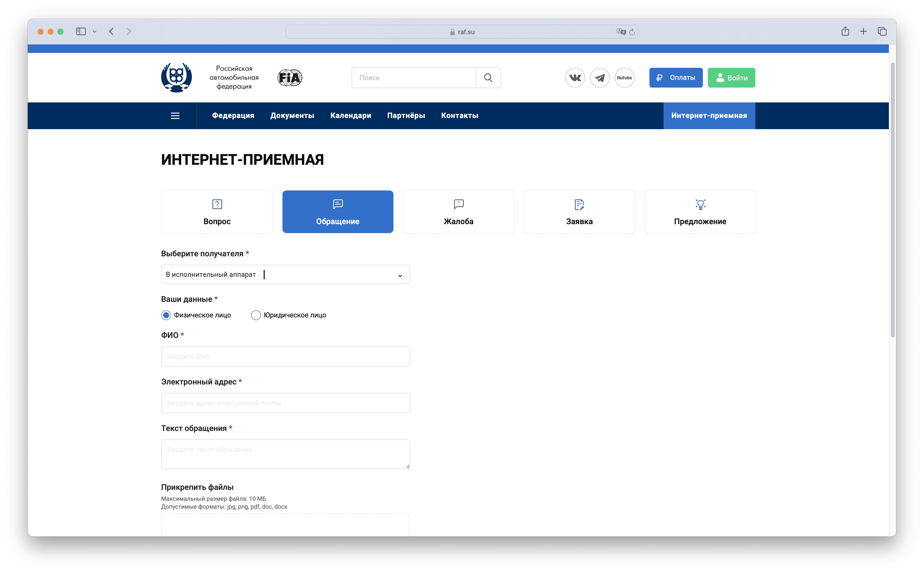This screenshot has height=573, width=924.
Task: Select the Юридическое лицо radio button
Action: coord(256,315)
